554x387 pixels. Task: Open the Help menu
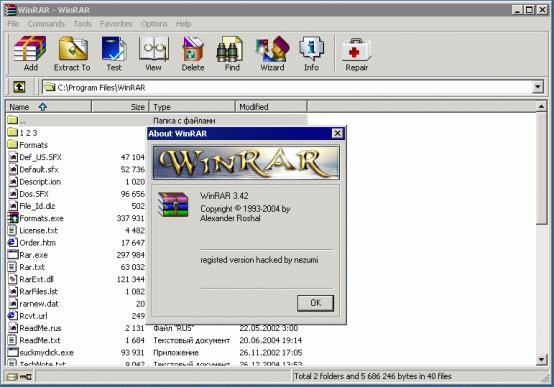point(184,24)
